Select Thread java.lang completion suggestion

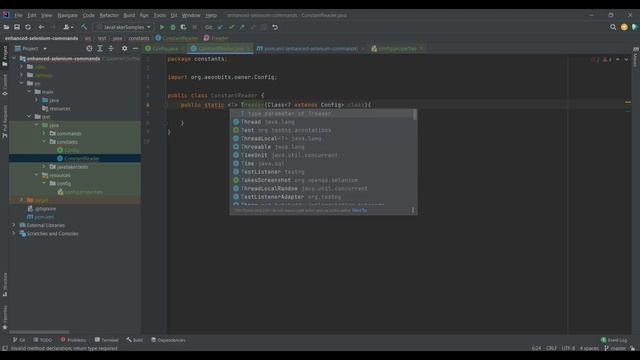323,122
